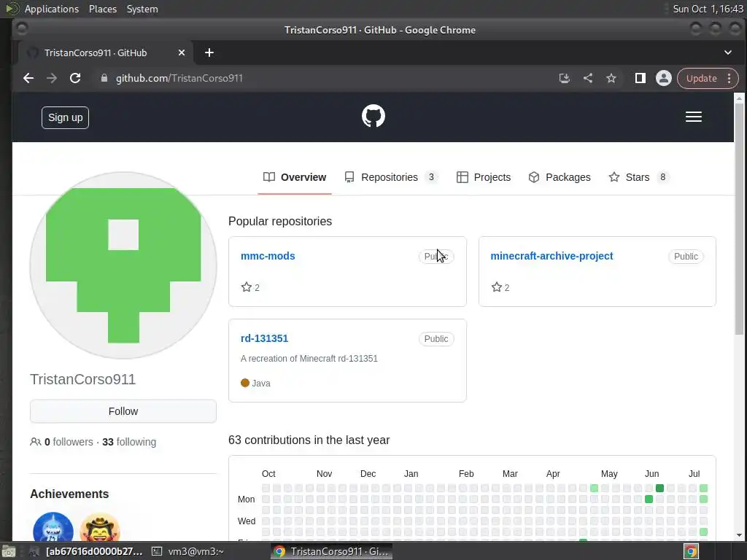Click the show desktop icon in taskbar
Image resolution: width=747 pixels, height=560 pixels.
(9, 551)
